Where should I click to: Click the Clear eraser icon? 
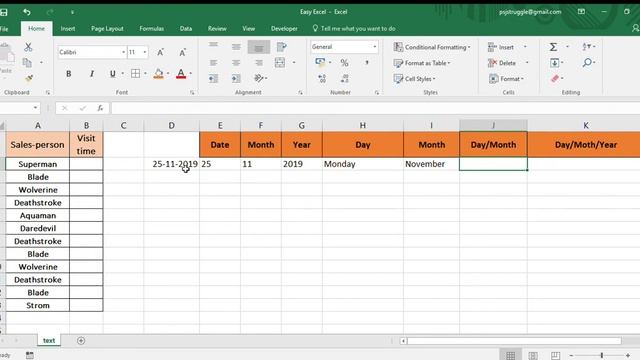[x=555, y=78]
